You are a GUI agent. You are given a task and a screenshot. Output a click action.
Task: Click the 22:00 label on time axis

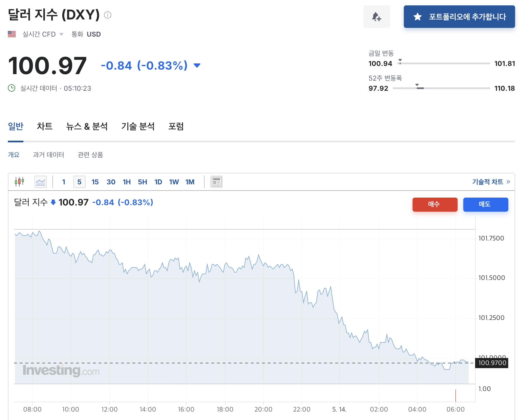[302, 409]
